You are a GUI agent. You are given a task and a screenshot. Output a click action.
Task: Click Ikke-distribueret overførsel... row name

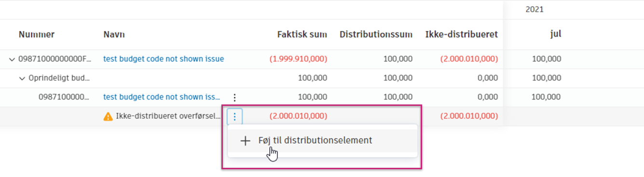coord(169,117)
